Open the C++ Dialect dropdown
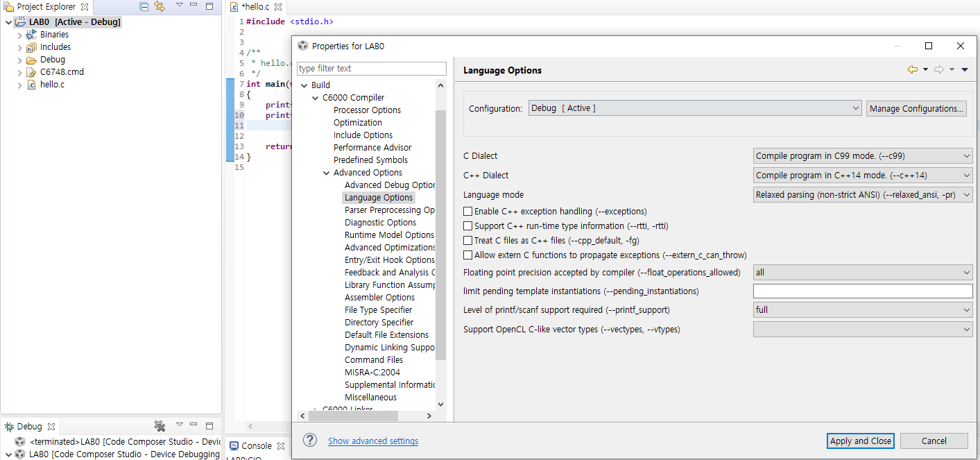The width and height of the screenshot is (980, 460). coord(863,176)
